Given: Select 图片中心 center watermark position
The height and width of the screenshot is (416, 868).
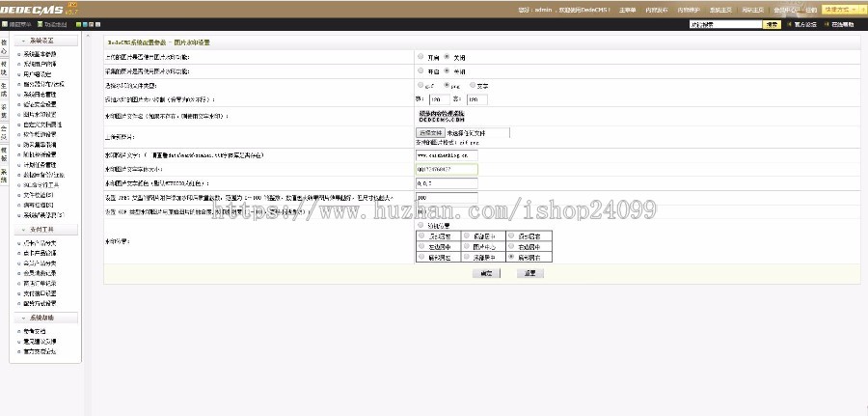Looking at the screenshot, I should (466, 246).
